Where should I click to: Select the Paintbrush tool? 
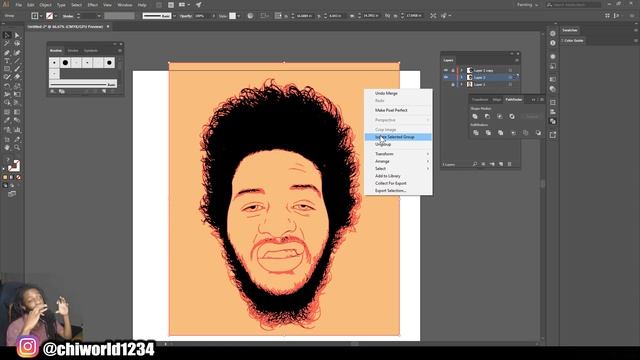coord(17,69)
